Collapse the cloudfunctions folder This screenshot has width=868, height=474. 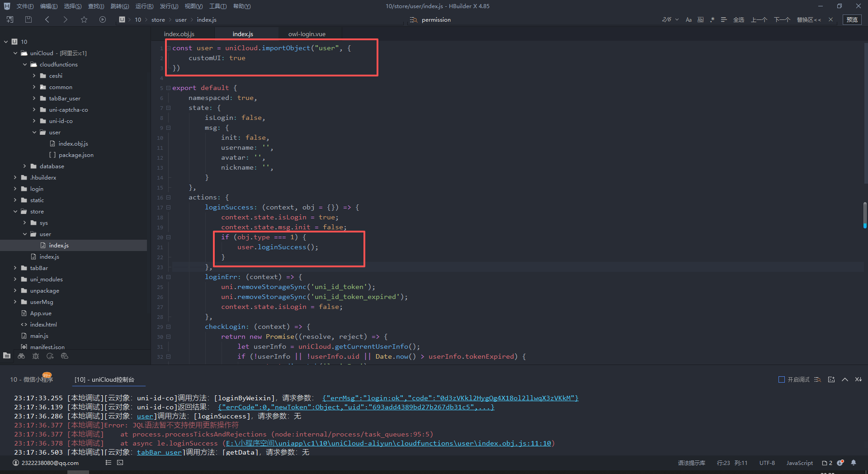[x=25, y=65]
